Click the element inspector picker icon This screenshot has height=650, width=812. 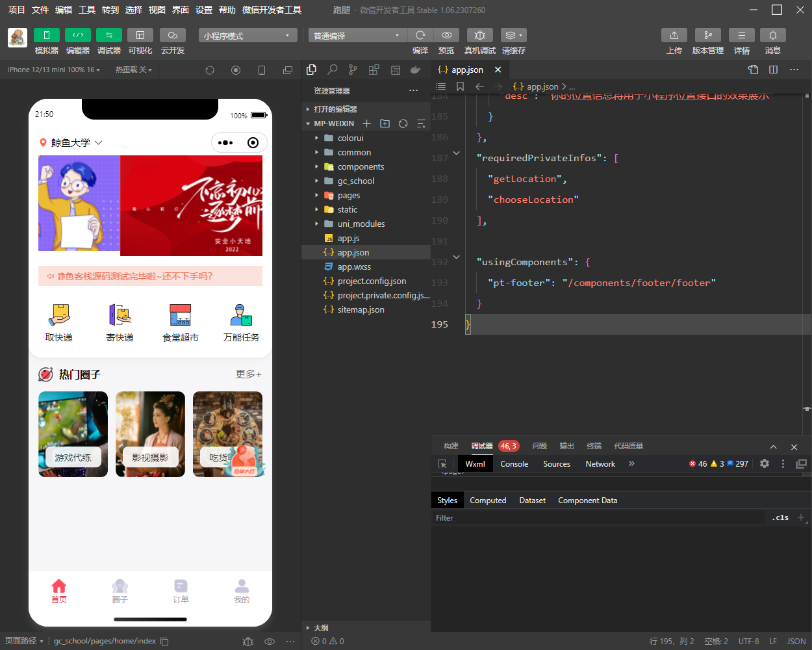click(x=442, y=464)
